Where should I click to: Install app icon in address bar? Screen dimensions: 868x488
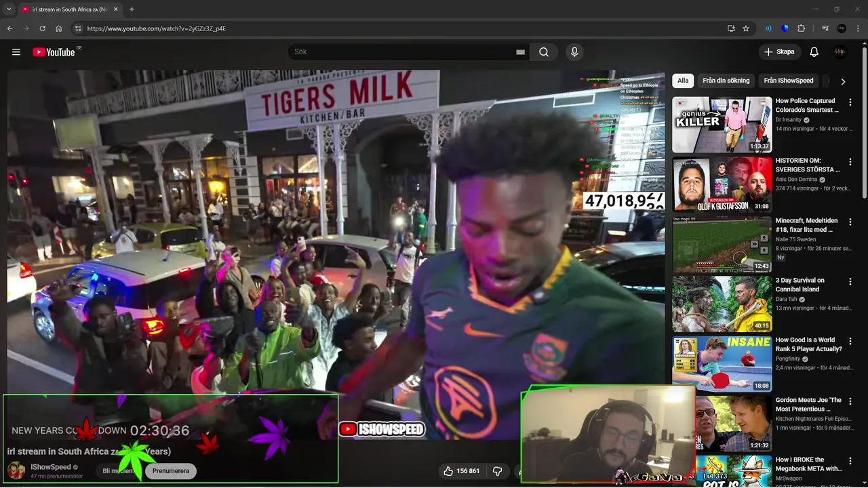coord(731,28)
